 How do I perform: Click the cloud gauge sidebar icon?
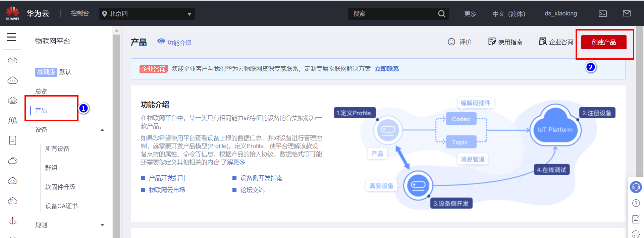12,201
